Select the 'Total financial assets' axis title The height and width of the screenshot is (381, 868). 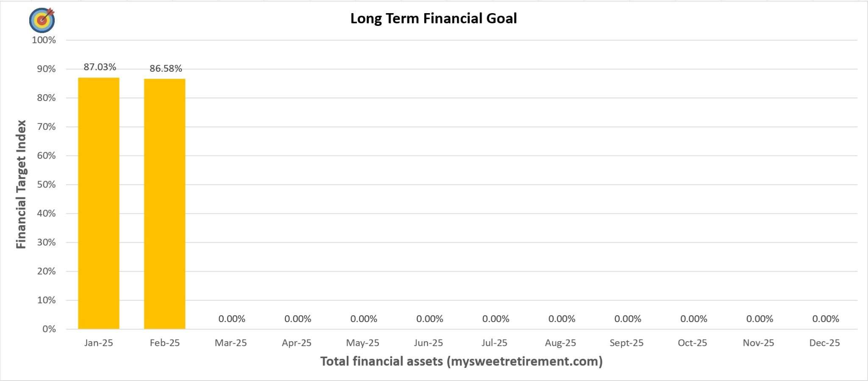[461, 361]
